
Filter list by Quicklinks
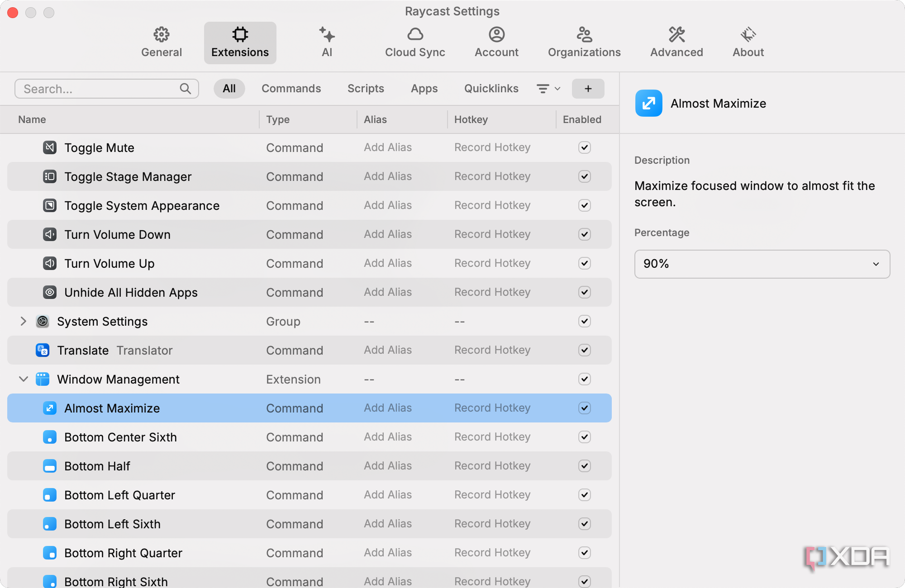491,89
